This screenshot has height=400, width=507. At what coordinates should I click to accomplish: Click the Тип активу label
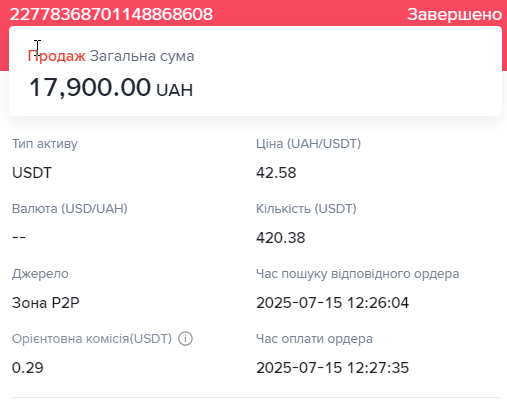click(45, 144)
